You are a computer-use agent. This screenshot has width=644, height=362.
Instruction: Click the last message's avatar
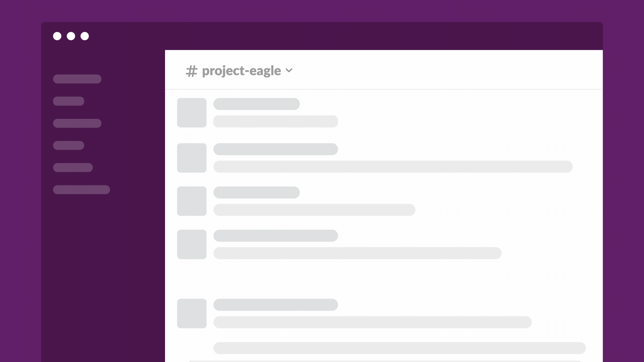(192, 313)
